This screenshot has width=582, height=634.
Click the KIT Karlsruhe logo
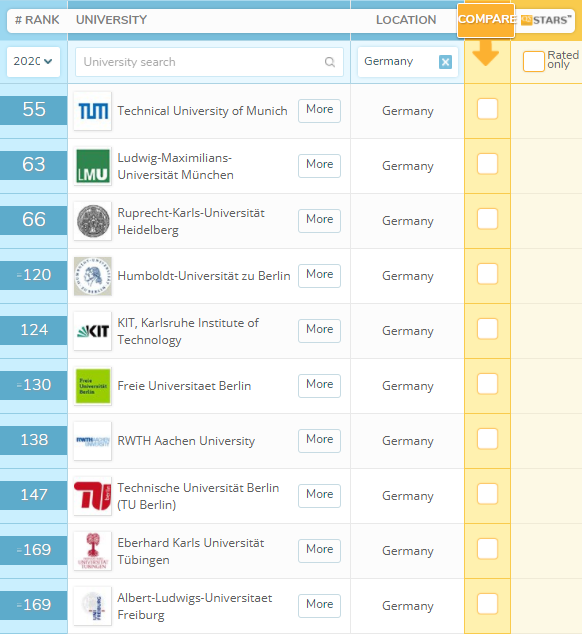(93, 331)
